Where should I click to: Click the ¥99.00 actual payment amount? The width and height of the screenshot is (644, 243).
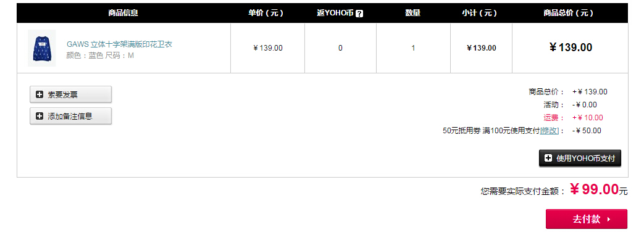tap(595, 189)
